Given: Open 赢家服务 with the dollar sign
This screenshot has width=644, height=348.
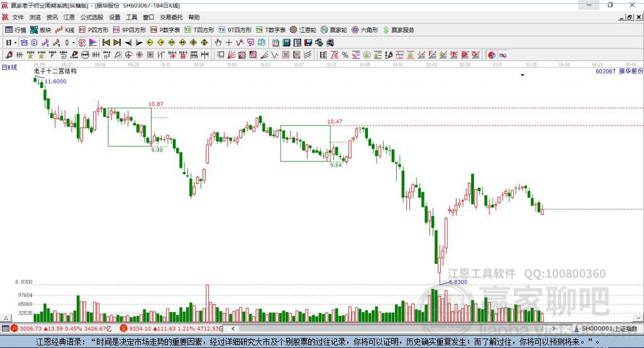Looking at the screenshot, I should [398, 30].
